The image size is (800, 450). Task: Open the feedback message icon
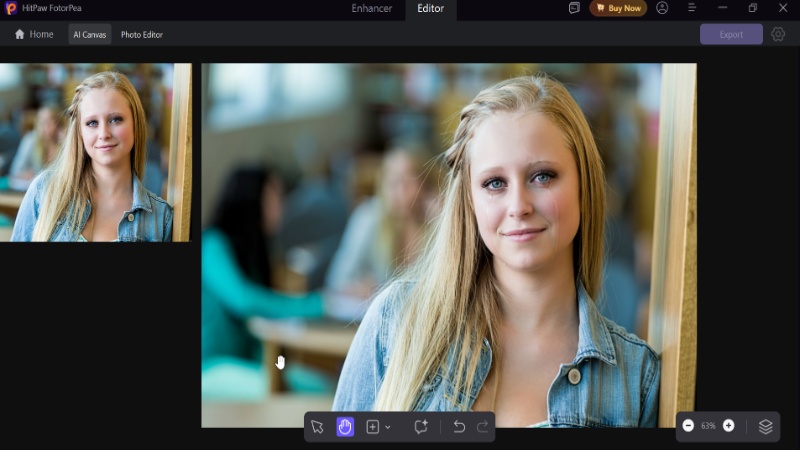574,8
